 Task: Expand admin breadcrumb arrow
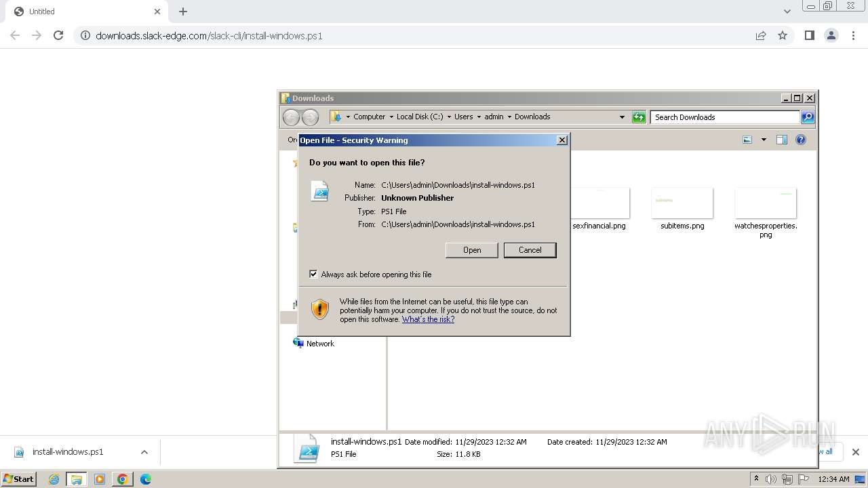[x=509, y=117]
